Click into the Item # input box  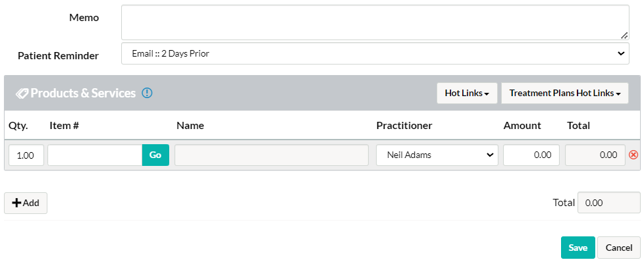point(95,155)
